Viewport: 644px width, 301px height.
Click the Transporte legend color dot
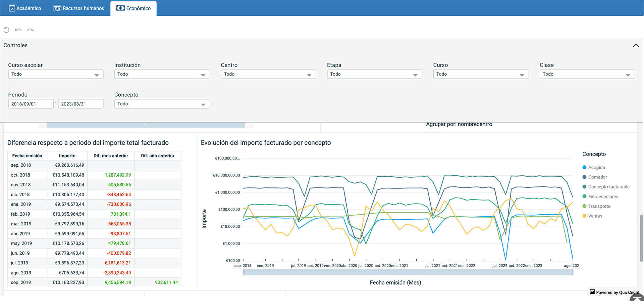[584, 206]
